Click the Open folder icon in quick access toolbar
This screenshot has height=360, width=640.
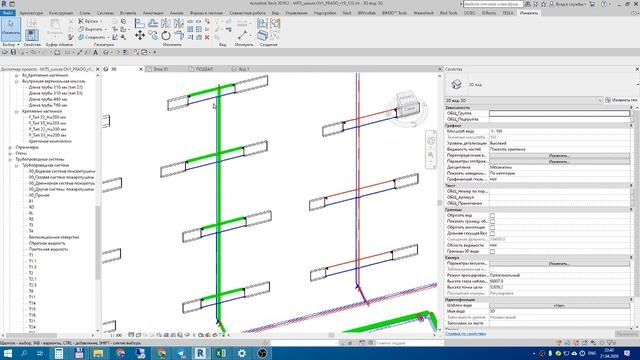5,52
